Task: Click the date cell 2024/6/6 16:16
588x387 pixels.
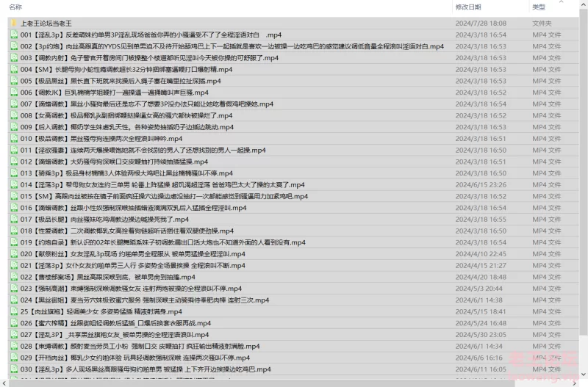Action: [x=479, y=358]
